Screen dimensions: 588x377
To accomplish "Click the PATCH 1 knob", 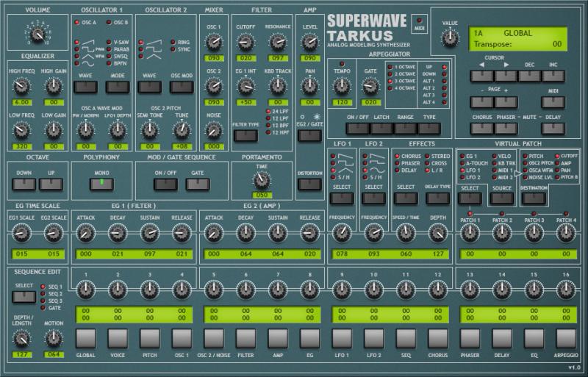I will (x=470, y=233).
